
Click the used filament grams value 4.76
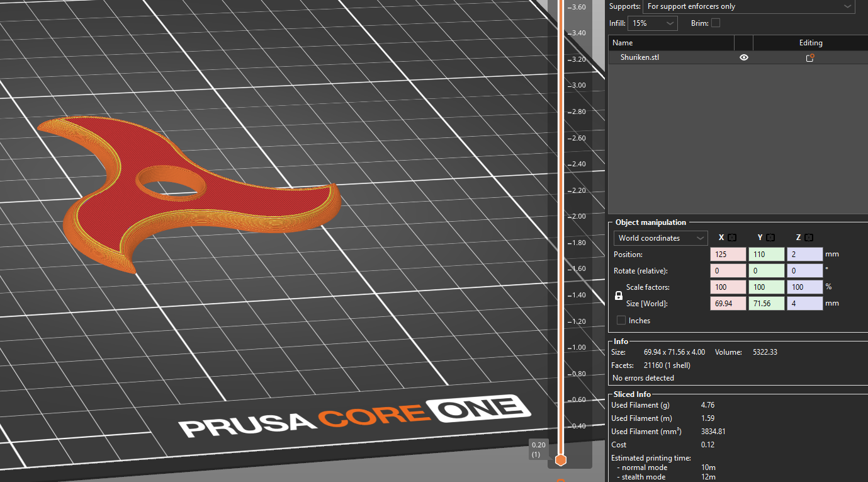click(707, 405)
